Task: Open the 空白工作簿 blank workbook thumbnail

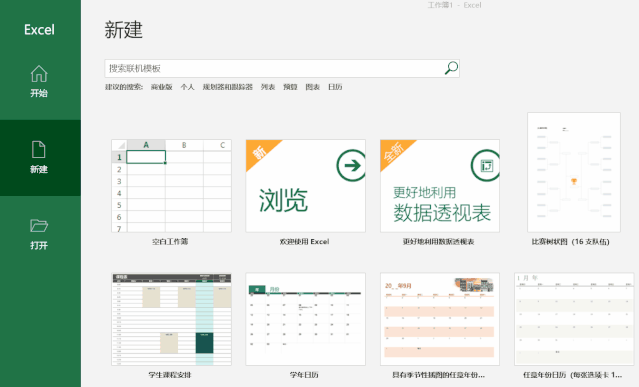Action: pos(171,186)
